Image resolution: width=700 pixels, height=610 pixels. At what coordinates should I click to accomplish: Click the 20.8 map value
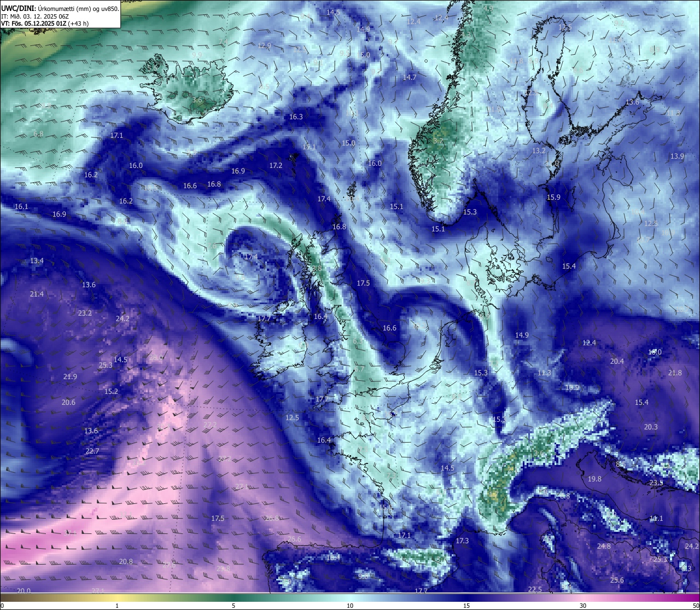(126, 561)
